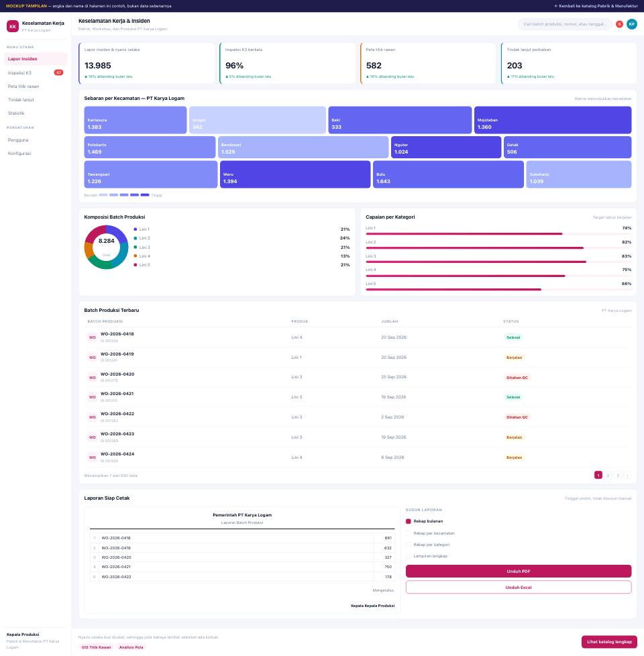The image size is (644, 656).
Task: Click the Unduh PDF button
Action: tap(519, 571)
